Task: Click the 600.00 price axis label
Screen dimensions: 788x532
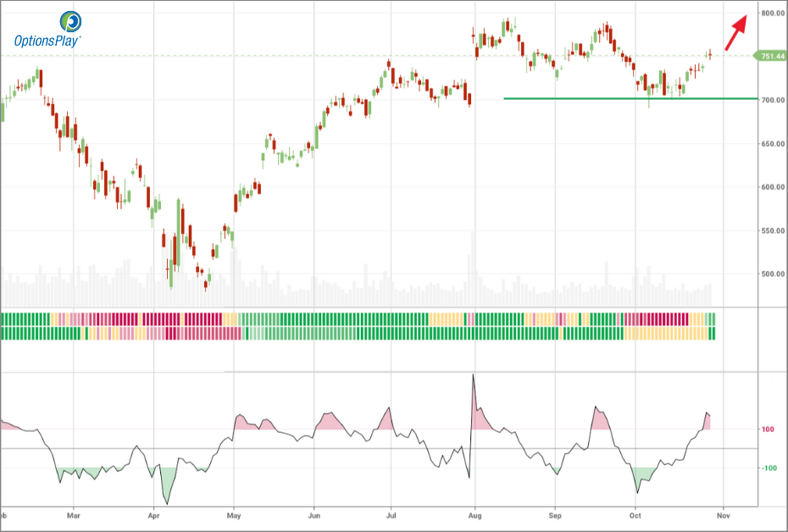Action: point(772,187)
